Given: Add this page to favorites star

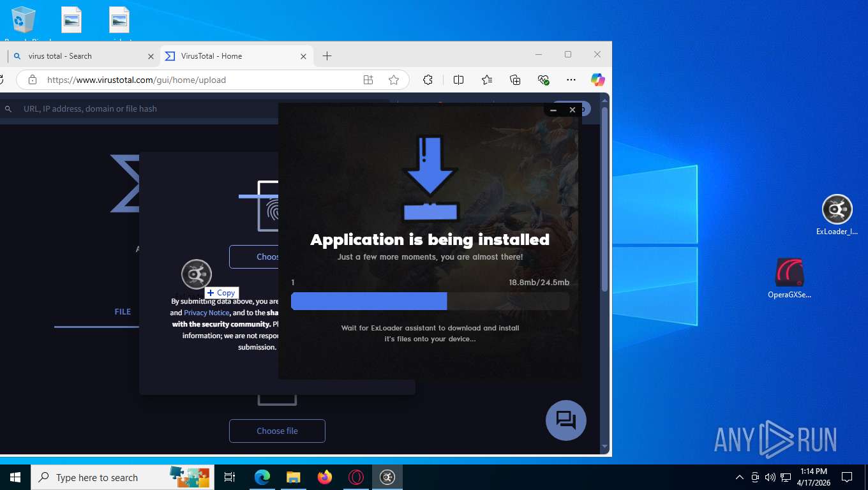Looking at the screenshot, I should click(x=394, y=80).
